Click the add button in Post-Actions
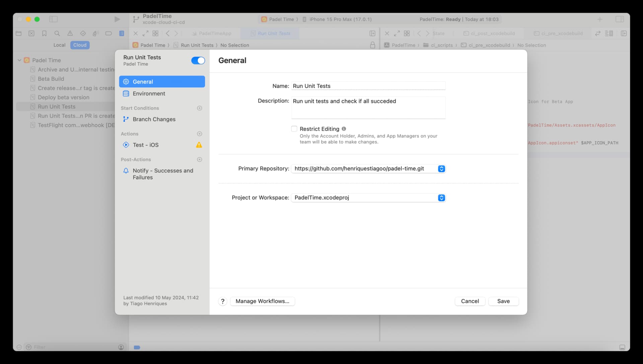 (200, 159)
